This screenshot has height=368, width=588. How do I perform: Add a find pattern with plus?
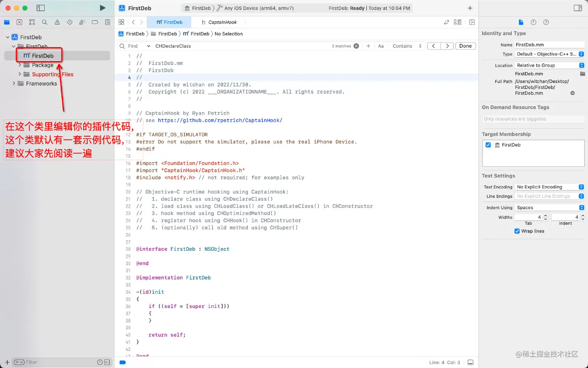click(368, 46)
